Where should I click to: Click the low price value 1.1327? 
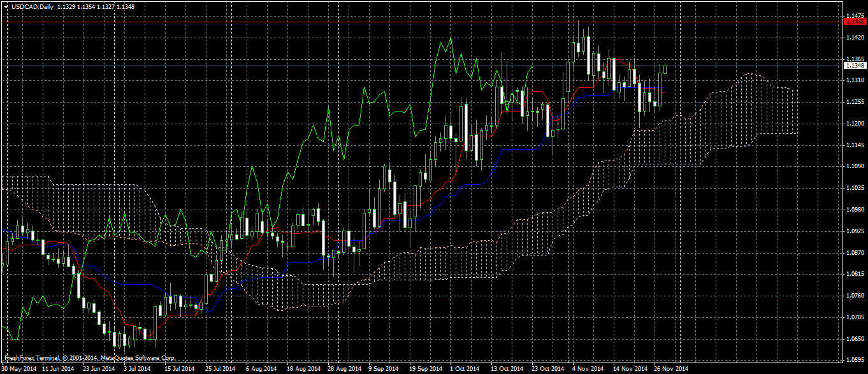tap(106, 6)
